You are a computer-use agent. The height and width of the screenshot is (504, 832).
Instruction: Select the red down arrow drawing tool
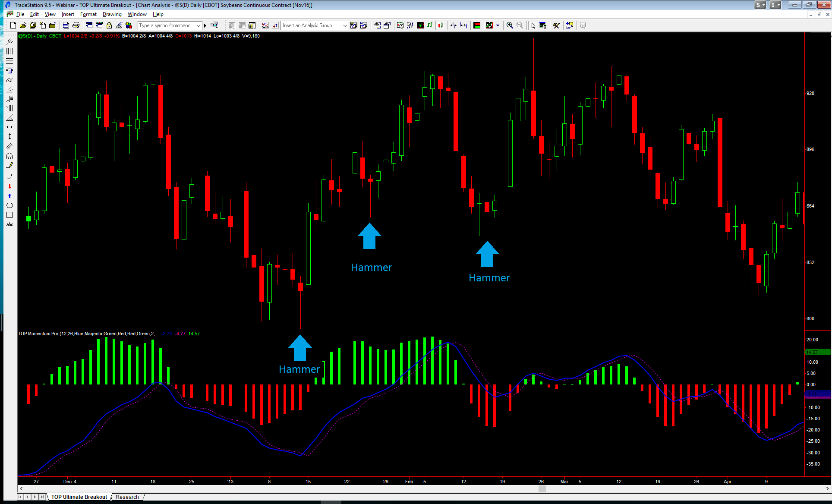tap(9, 186)
